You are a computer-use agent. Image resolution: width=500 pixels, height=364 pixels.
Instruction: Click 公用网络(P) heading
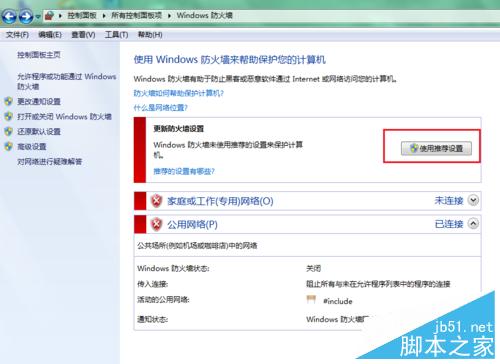pyautogui.click(x=192, y=225)
